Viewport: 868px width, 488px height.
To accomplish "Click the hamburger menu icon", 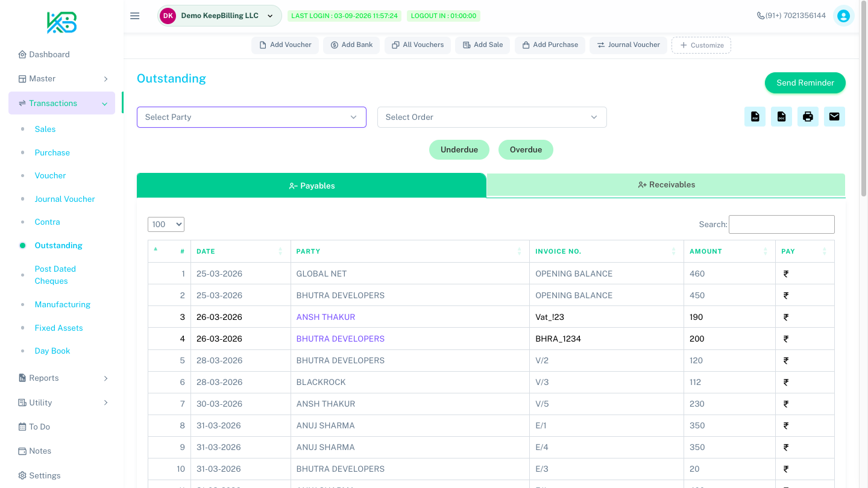I will click(x=135, y=16).
